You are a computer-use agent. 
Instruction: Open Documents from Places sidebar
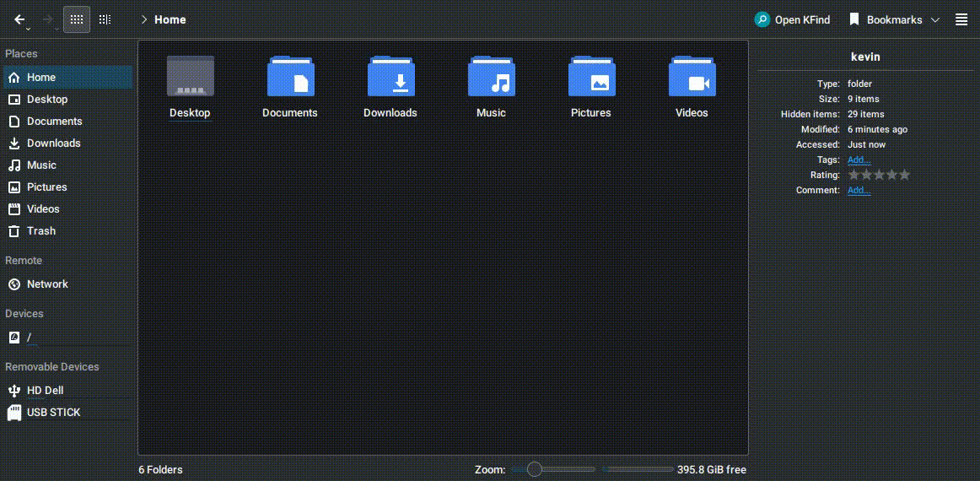(67, 122)
